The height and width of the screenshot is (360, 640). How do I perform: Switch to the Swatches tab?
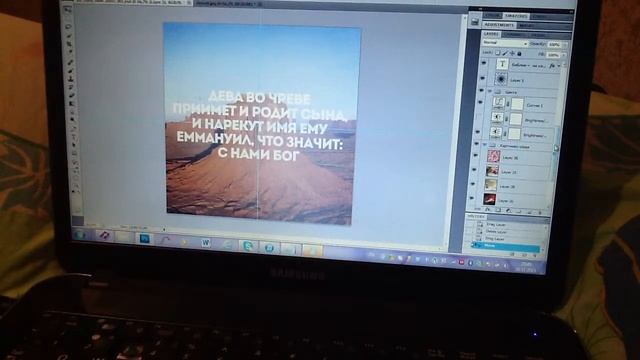[516, 16]
